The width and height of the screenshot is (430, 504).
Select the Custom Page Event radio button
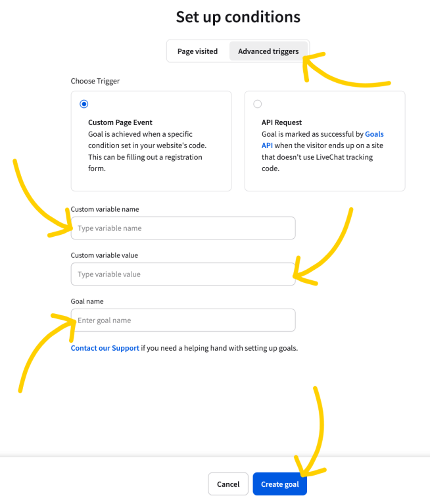(84, 104)
